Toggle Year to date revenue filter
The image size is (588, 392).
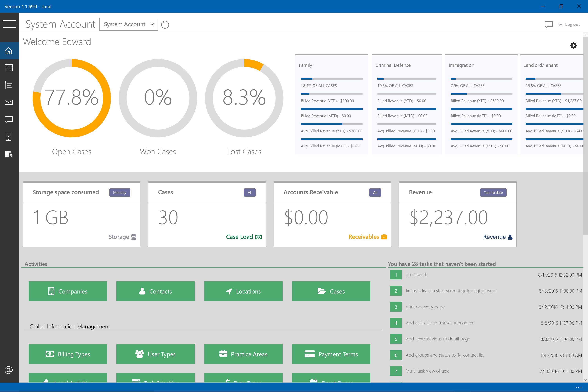point(493,192)
